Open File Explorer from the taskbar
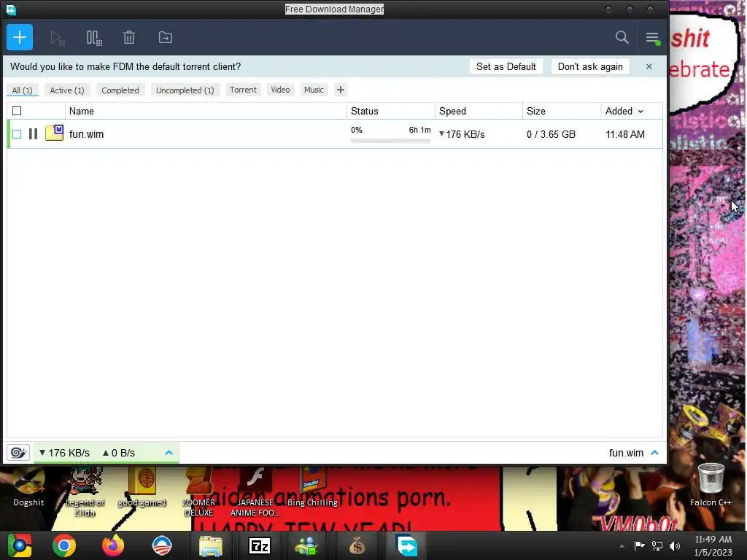Image resolution: width=747 pixels, height=560 pixels. [211, 545]
